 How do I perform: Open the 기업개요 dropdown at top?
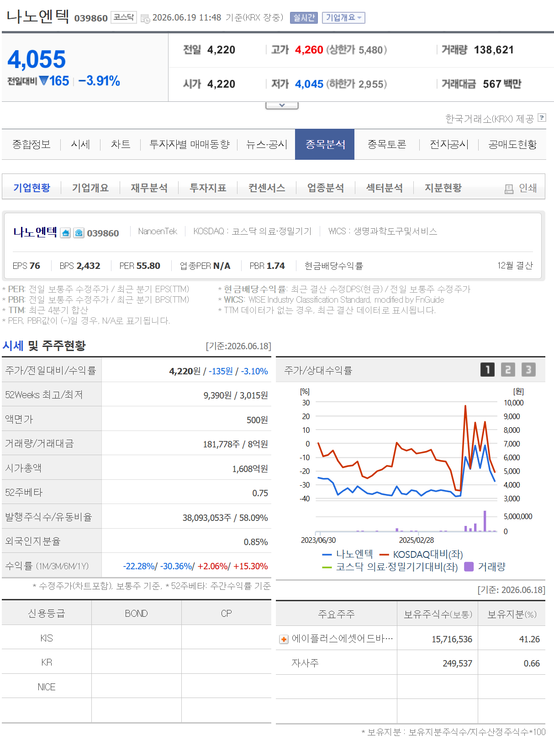tap(343, 18)
